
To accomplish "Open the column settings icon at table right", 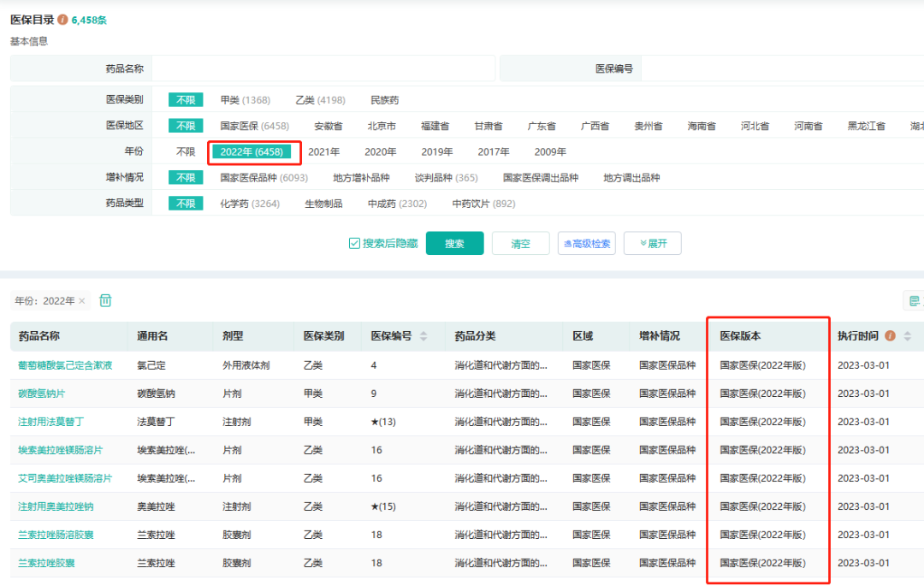I will click(x=914, y=300).
